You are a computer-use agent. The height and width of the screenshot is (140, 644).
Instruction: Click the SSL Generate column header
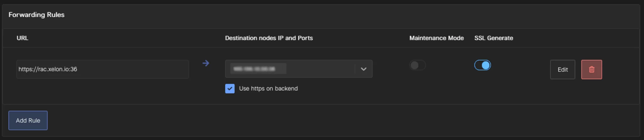(x=494, y=38)
